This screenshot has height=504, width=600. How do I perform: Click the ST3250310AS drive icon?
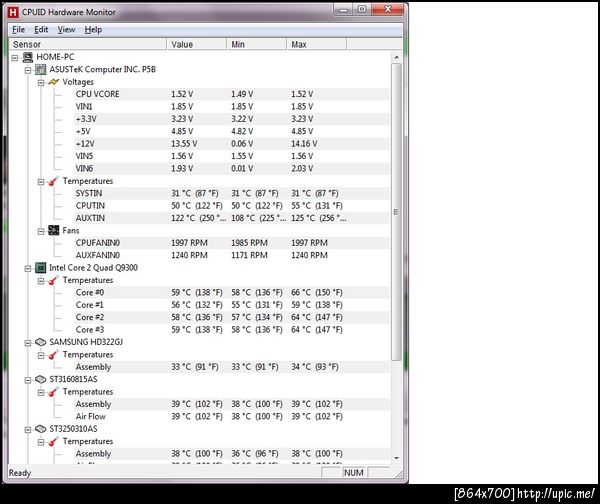pyautogui.click(x=41, y=429)
